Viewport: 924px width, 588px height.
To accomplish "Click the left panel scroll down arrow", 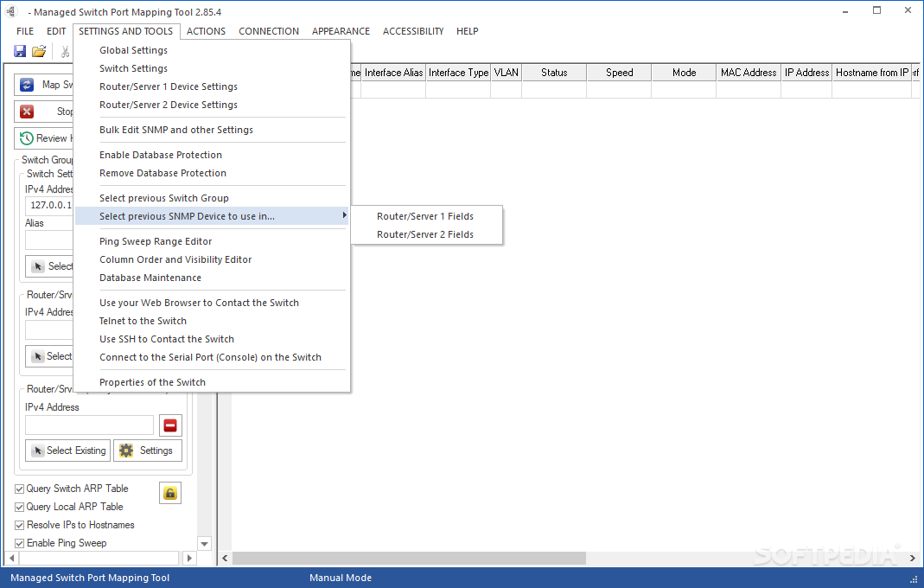I will coord(205,544).
